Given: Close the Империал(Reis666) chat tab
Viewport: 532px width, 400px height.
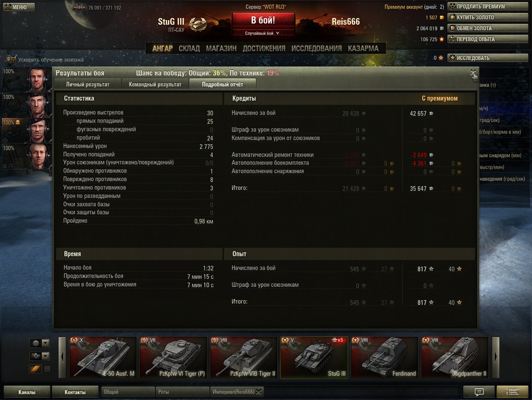Looking at the screenshot, I should tap(259, 392).
